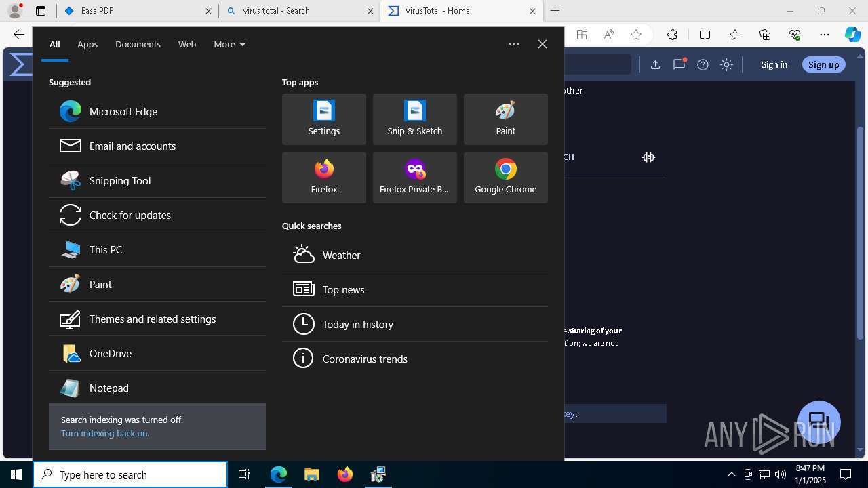Open the taskbar clock and date

[x=810, y=474]
